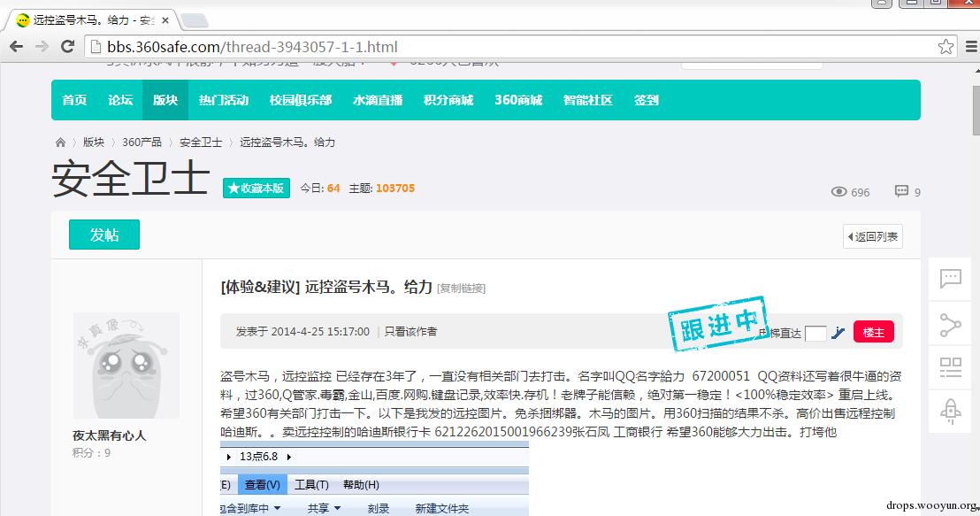This screenshot has width=980, height=516.
Task: Click the [体验&建议] category link
Action: 261,287
